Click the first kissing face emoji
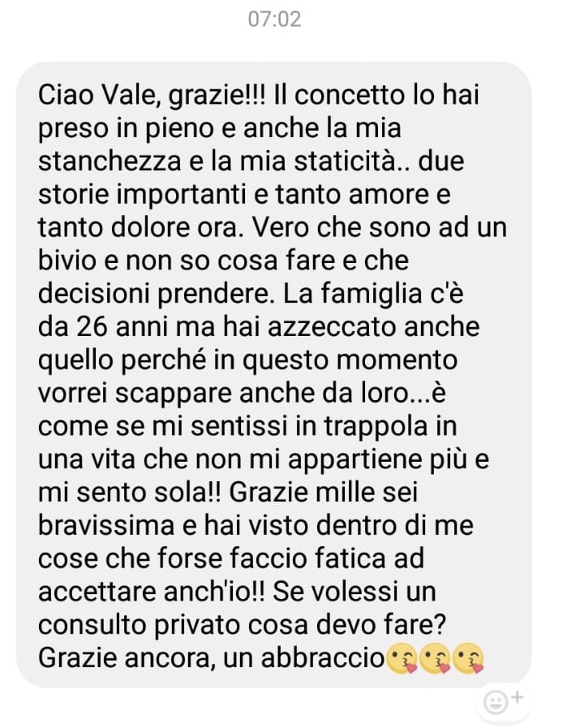The height and width of the screenshot is (728, 580). (402, 658)
